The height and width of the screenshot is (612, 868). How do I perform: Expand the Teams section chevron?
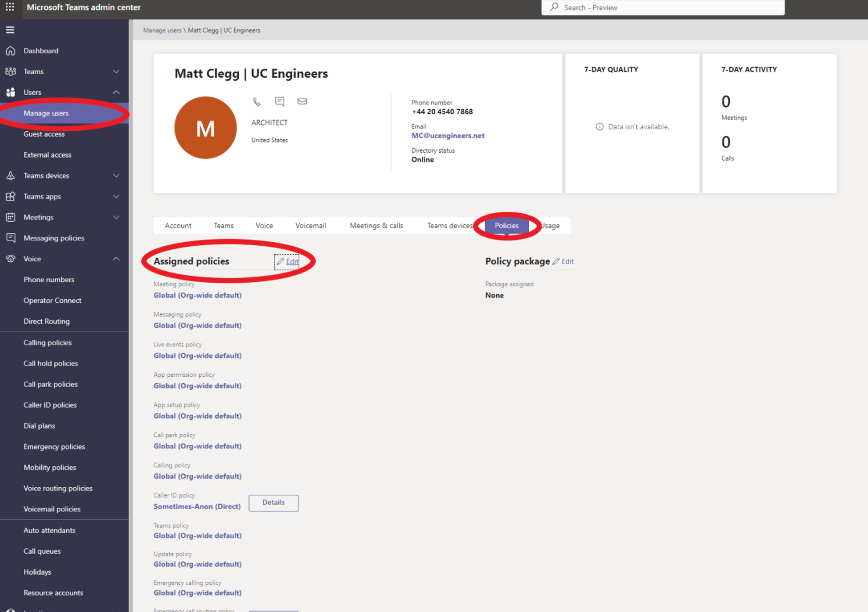[x=116, y=72]
